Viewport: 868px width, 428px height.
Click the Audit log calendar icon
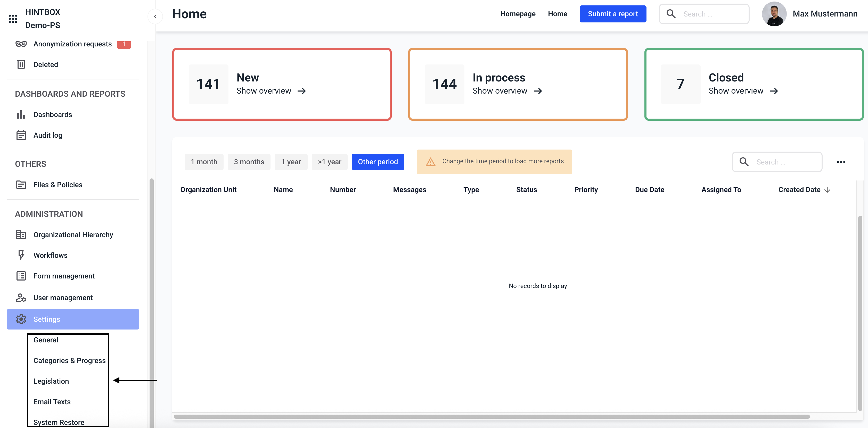pos(21,135)
